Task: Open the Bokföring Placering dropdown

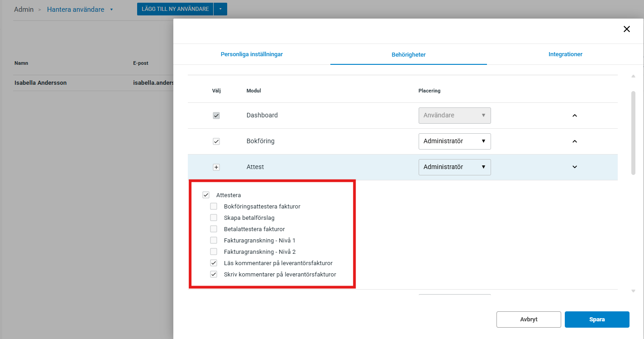Action: (x=454, y=141)
